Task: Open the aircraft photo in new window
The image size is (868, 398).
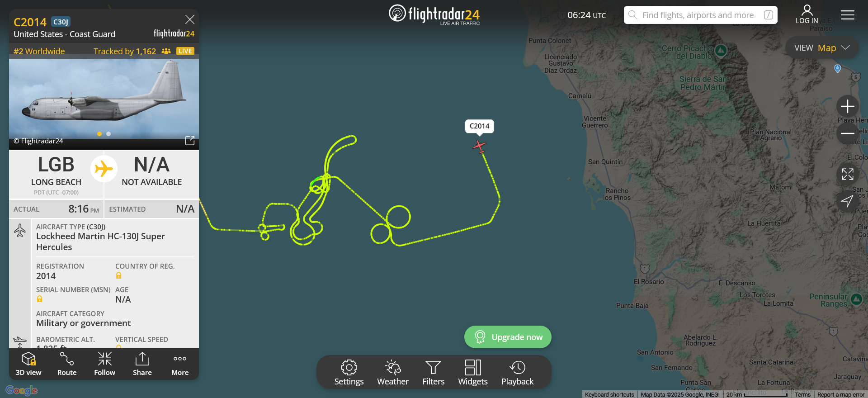Action: click(190, 141)
